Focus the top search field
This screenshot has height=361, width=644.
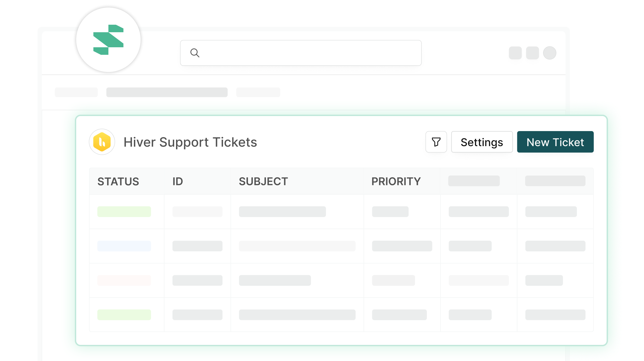click(301, 53)
